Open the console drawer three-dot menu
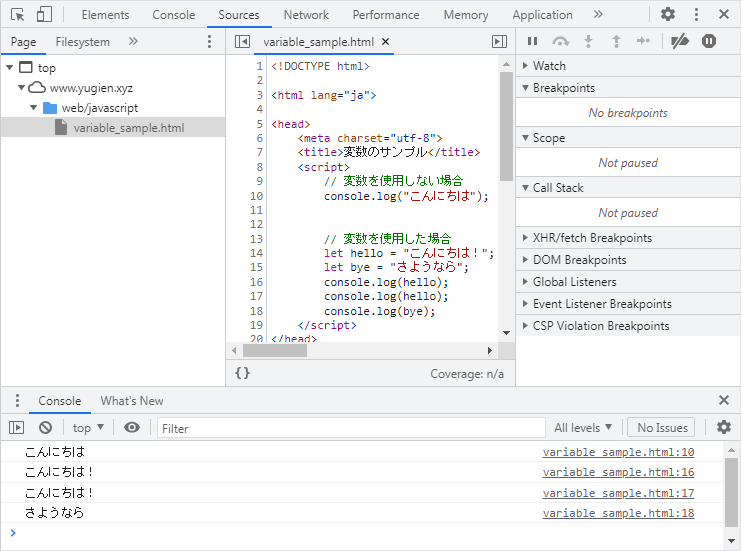Viewport: 741px width, 551px height. click(17, 400)
